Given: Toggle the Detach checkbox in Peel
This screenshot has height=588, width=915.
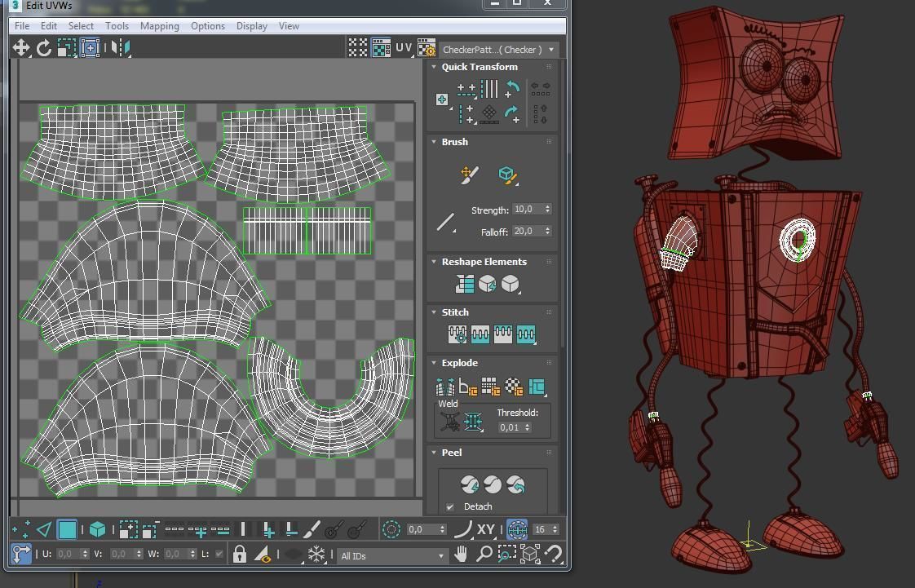Looking at the screenshot, I should point(450,507).
